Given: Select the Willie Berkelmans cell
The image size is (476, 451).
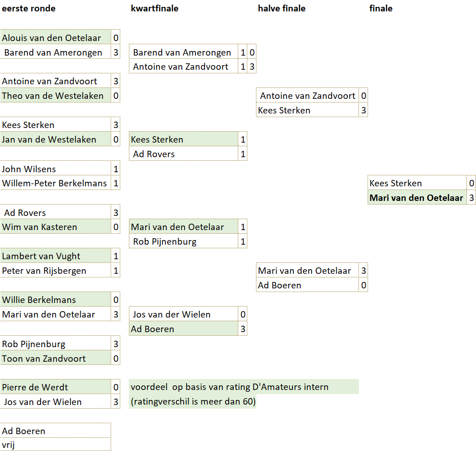Looking at the screenshot, I should click(x=39, y=300).
